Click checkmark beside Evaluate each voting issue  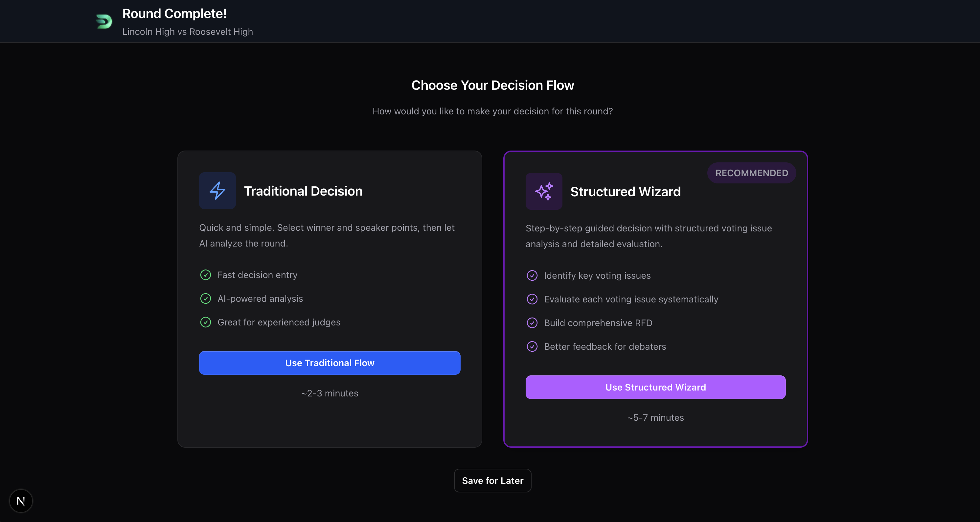point(532,299)
